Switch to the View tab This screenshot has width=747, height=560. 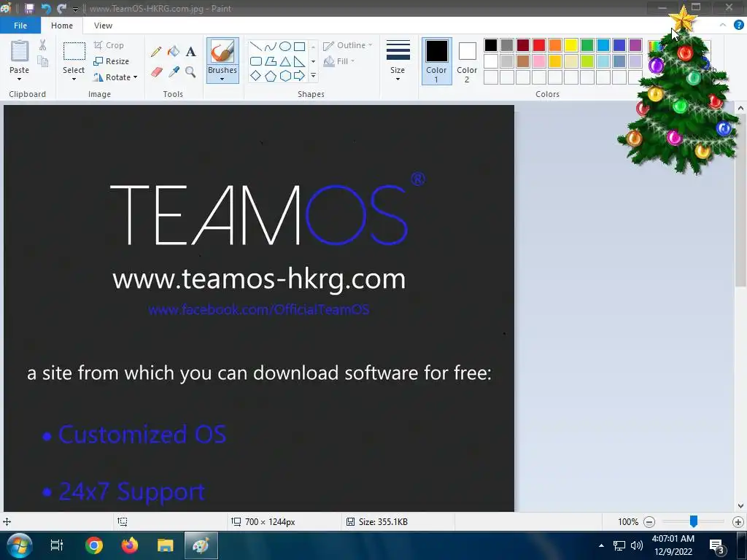[x=103, y=26]
